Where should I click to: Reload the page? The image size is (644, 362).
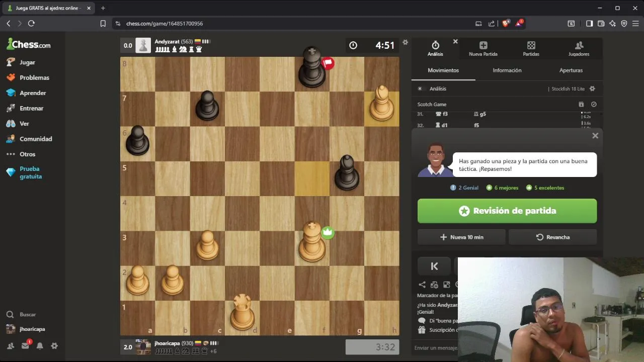(x=31, y=24)
